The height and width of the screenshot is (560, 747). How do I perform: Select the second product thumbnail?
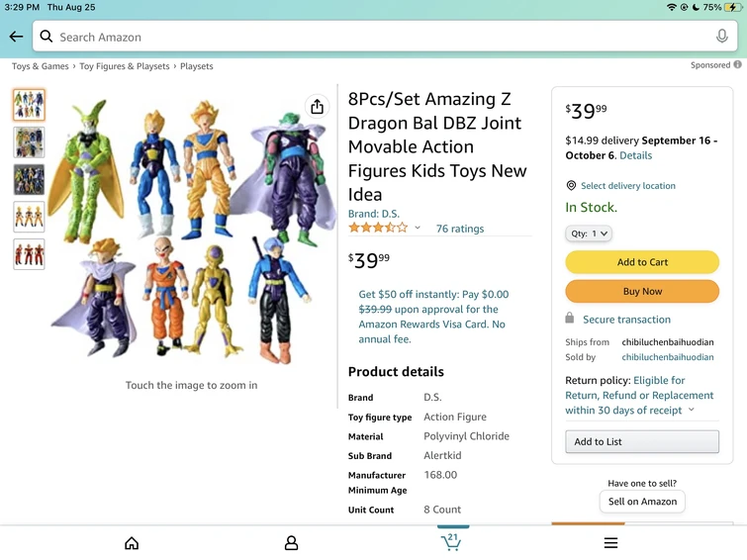29,142
